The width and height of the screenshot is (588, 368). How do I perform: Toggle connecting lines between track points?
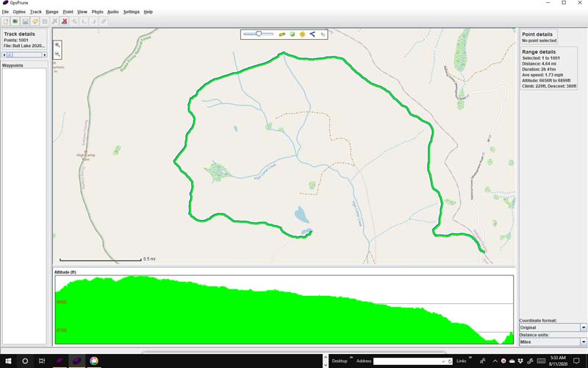pos(312,34)
